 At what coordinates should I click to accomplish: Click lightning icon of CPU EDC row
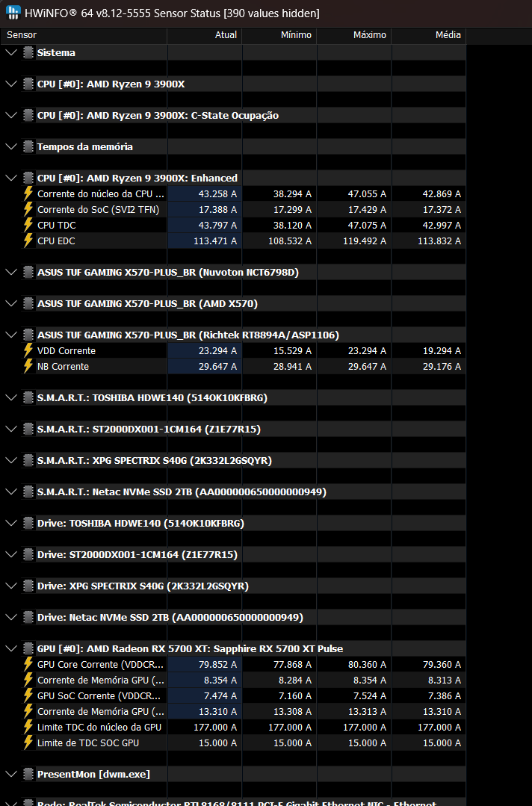(28, 241)
